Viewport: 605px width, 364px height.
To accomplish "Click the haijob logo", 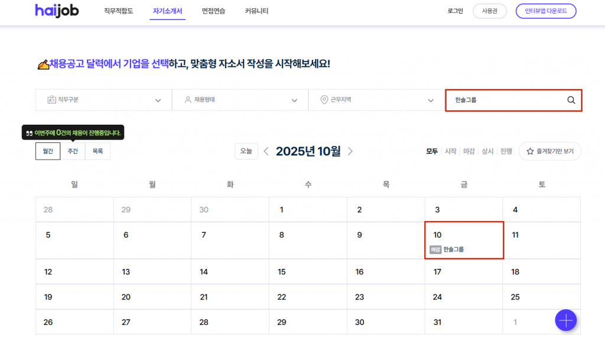I will coord(57,11).
